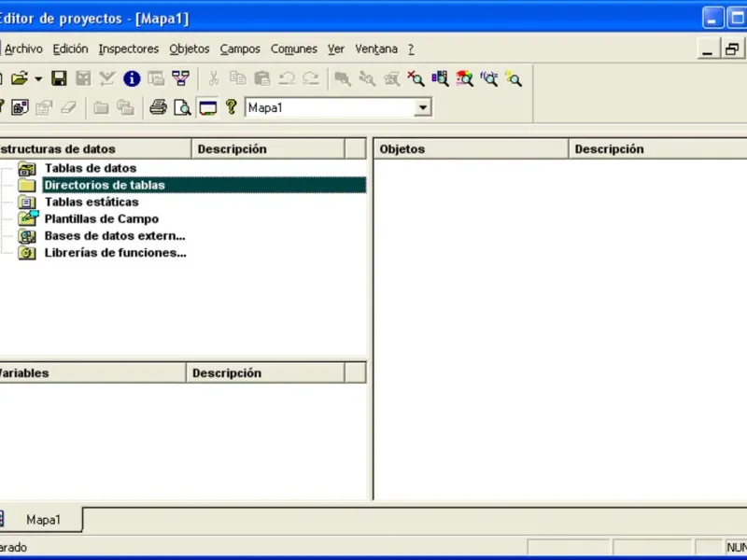Switch to the Mapa1 bottom tab
This screenshot has width=747, height=560.
[40, 520]
